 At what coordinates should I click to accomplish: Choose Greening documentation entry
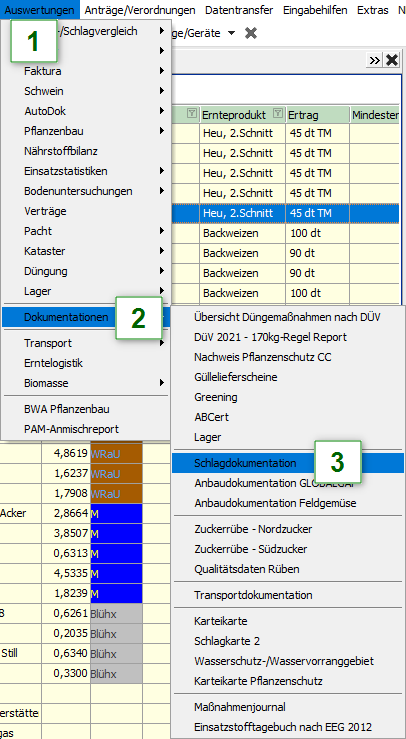(288, 397)
